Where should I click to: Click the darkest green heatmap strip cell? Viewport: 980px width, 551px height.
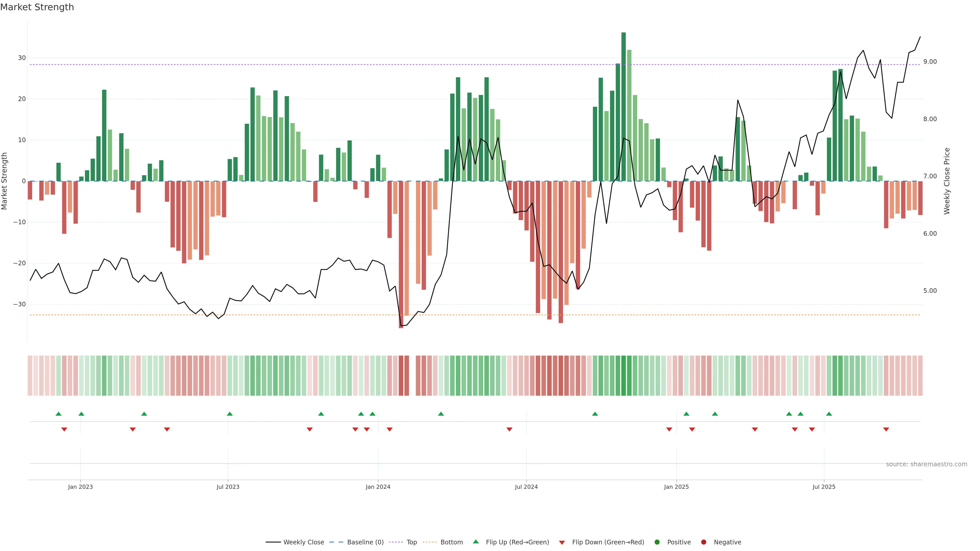coord(623,376)
